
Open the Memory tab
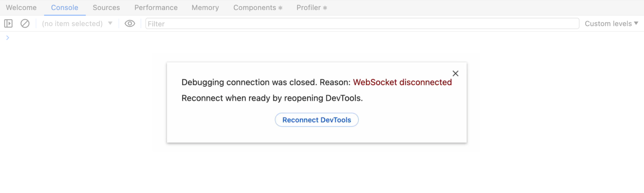pyautogui.click(x=205, y=8)
